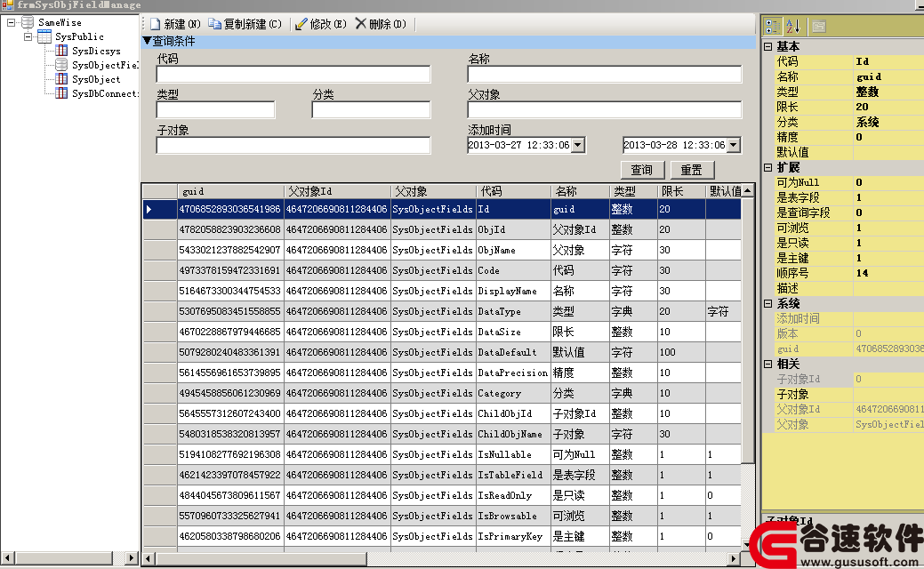
Task: Sort grid by guid column header
Action: coord(230,191)
